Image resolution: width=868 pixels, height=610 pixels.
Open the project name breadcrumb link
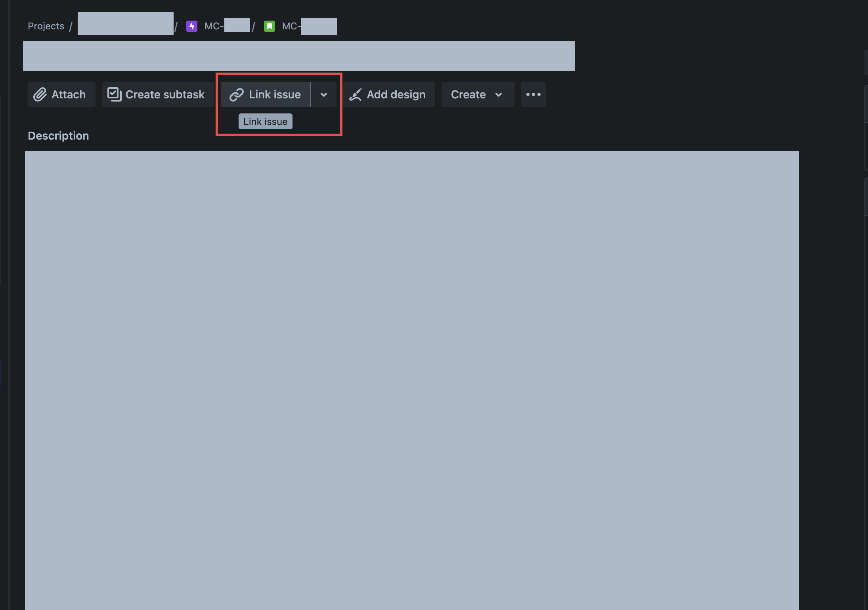pos(125,24)
